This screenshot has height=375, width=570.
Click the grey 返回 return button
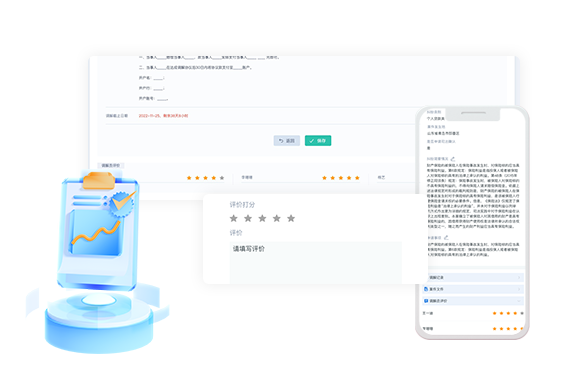click(x=286, y=141)
